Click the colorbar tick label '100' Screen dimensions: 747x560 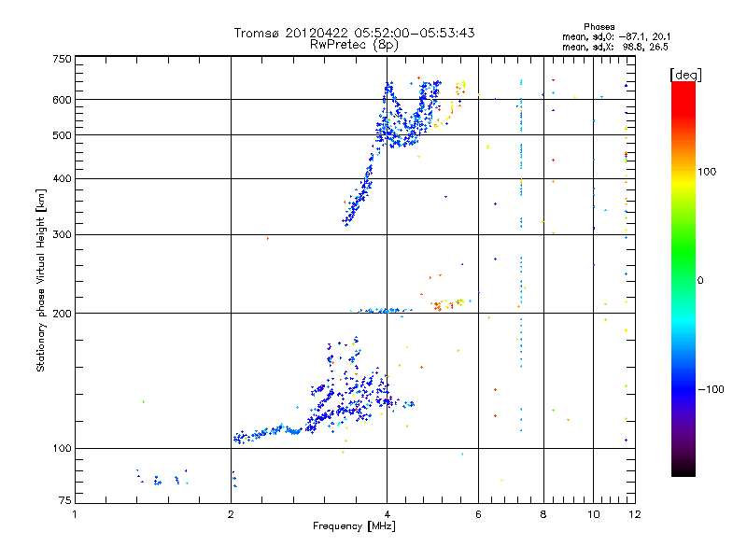(x=707, y=172)
